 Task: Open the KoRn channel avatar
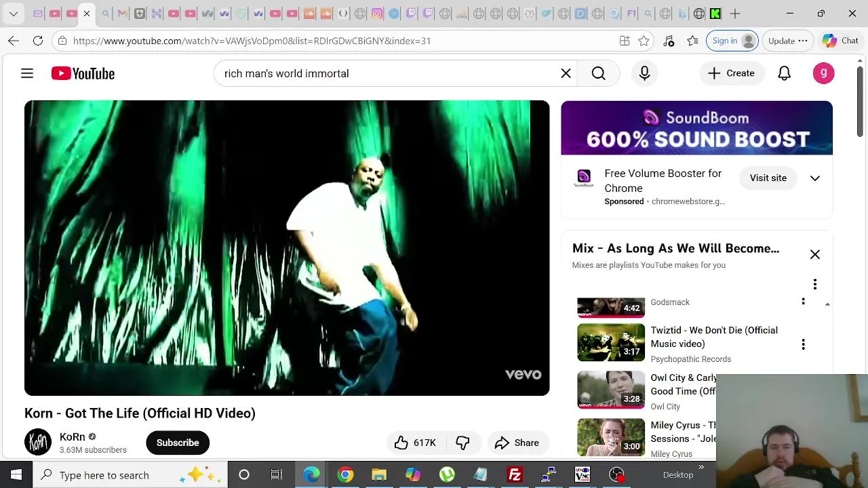[38, 442]
